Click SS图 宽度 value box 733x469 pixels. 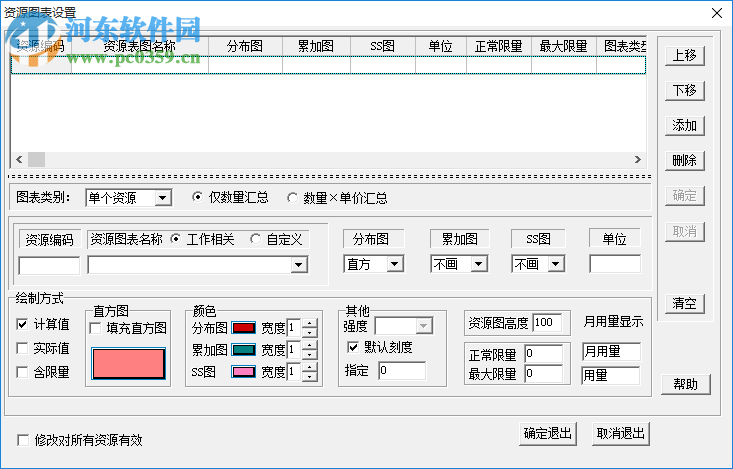[x=294, y=372]
